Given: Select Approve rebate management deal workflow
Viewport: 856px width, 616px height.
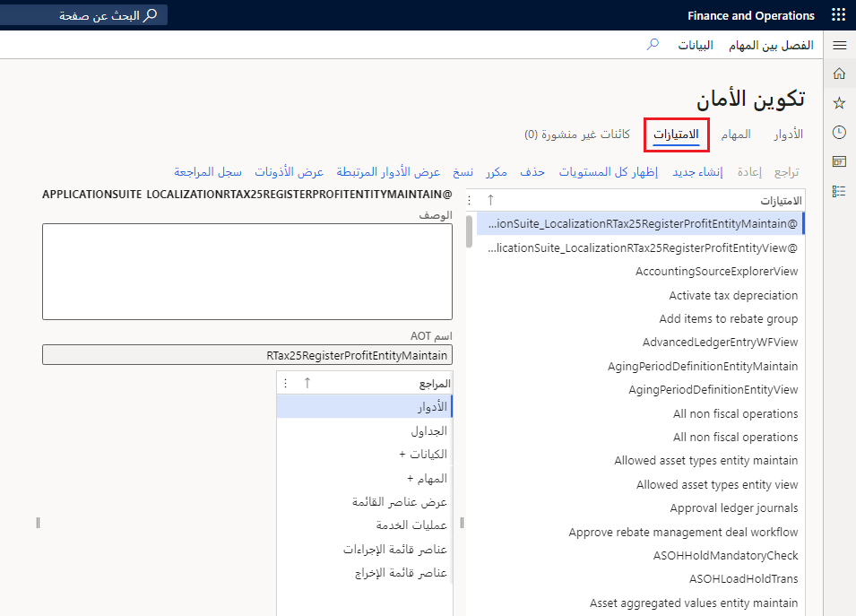Looking at the screenshot, I should coord(640,533).
